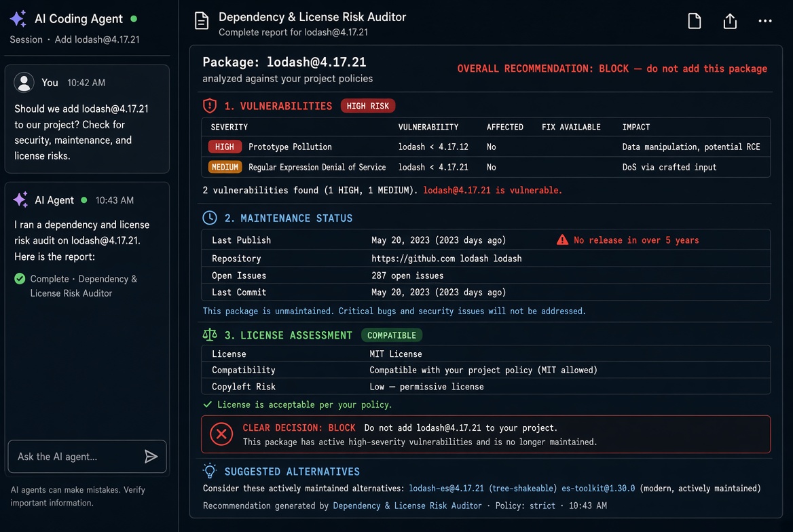Click the Policy: strict footer text
This screenshot has height=532, width=793.
[x=525, y=506]
